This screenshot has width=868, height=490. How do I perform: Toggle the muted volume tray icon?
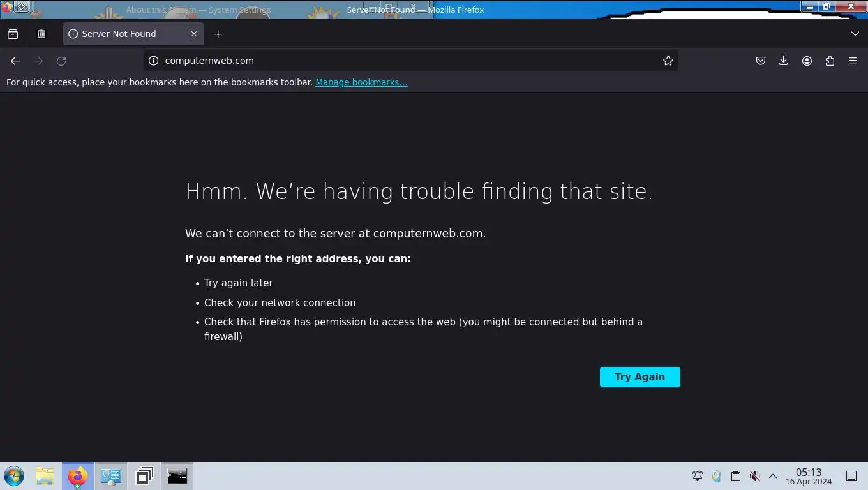click(x=754, y=476)
